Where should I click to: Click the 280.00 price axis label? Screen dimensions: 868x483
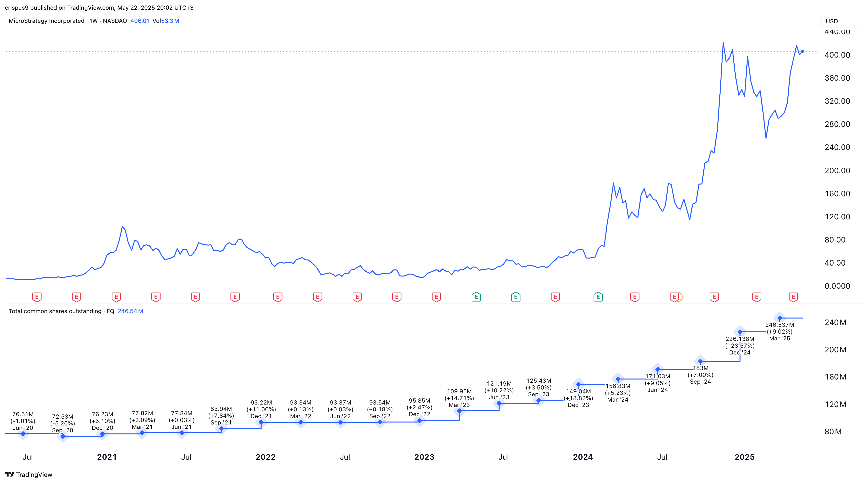[837, 124]
